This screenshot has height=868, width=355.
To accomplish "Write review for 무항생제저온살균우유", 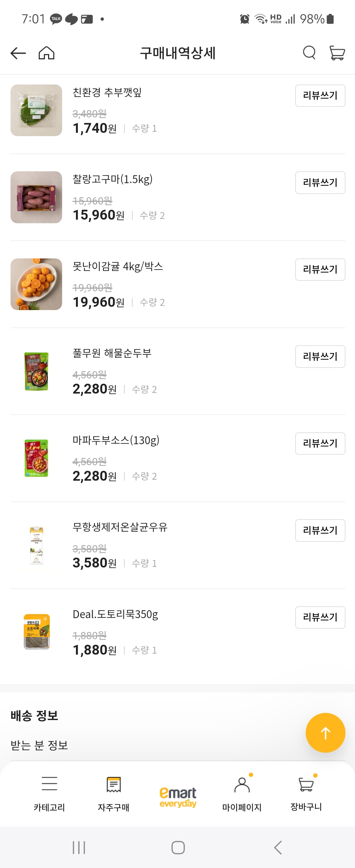I will tap(320, 530).
